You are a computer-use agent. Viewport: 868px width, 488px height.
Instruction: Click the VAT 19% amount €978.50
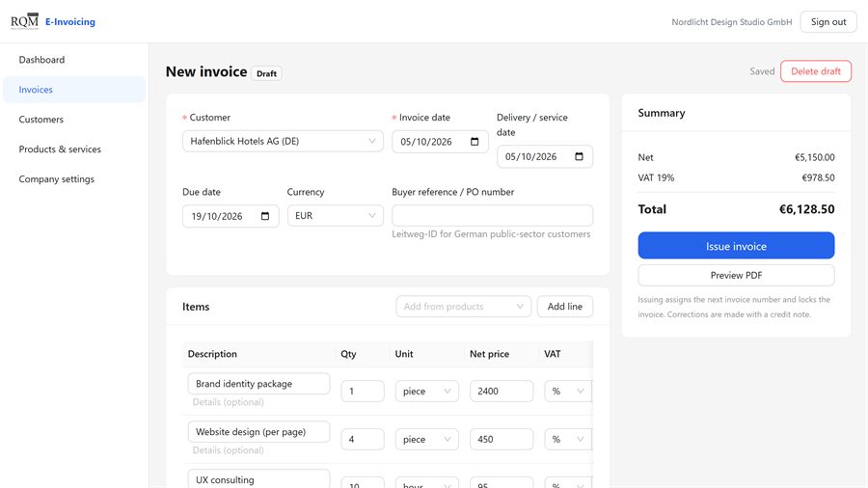[x=818, y=177]
